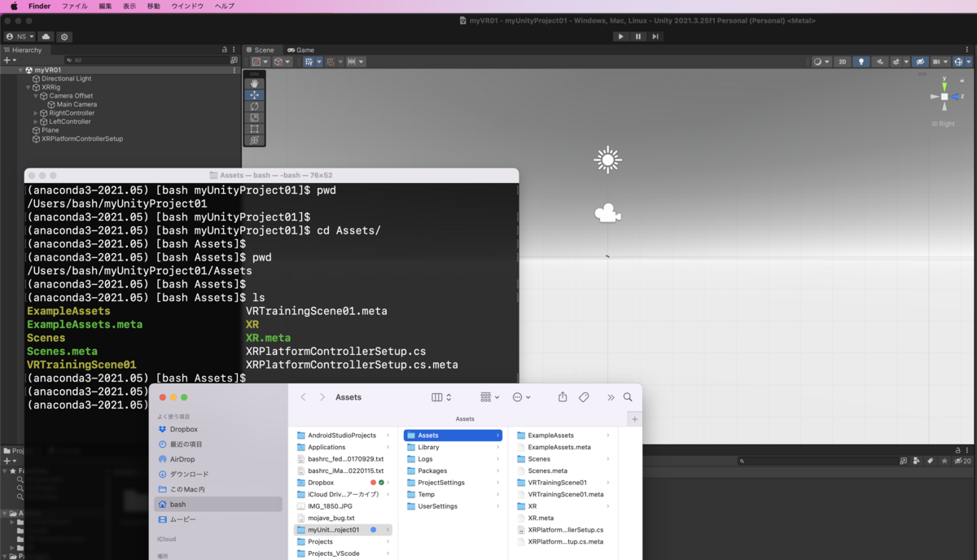Open Finder view mode columns dropdown
The height and width of the screenshot is (560, 977).
tap(441, 397)
